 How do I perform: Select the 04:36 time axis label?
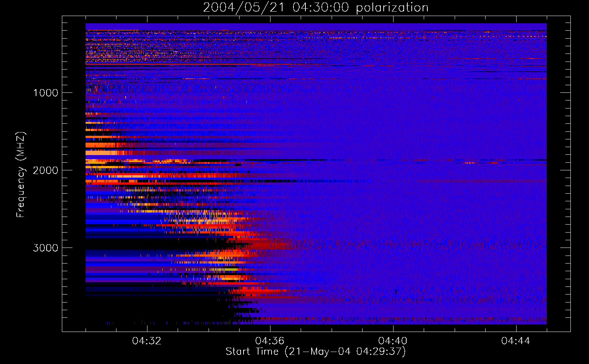coord(270,341)
